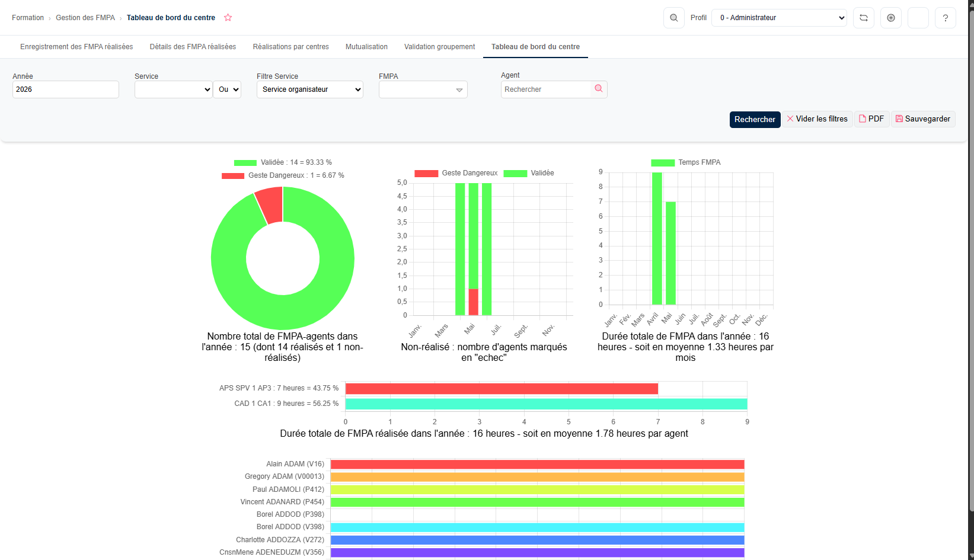Open the search magnifier in the top bar
974x560 pixels.
pos(674,18)
